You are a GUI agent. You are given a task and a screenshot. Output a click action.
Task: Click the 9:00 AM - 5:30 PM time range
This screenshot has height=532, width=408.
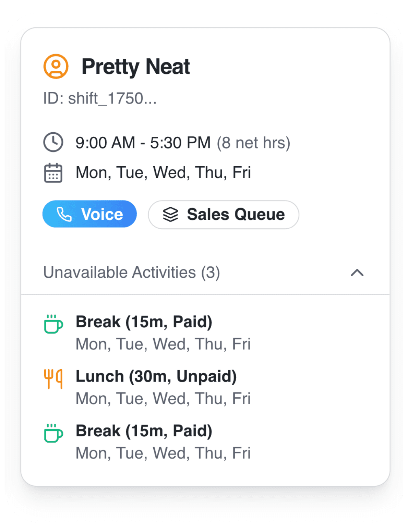point(143,142)
